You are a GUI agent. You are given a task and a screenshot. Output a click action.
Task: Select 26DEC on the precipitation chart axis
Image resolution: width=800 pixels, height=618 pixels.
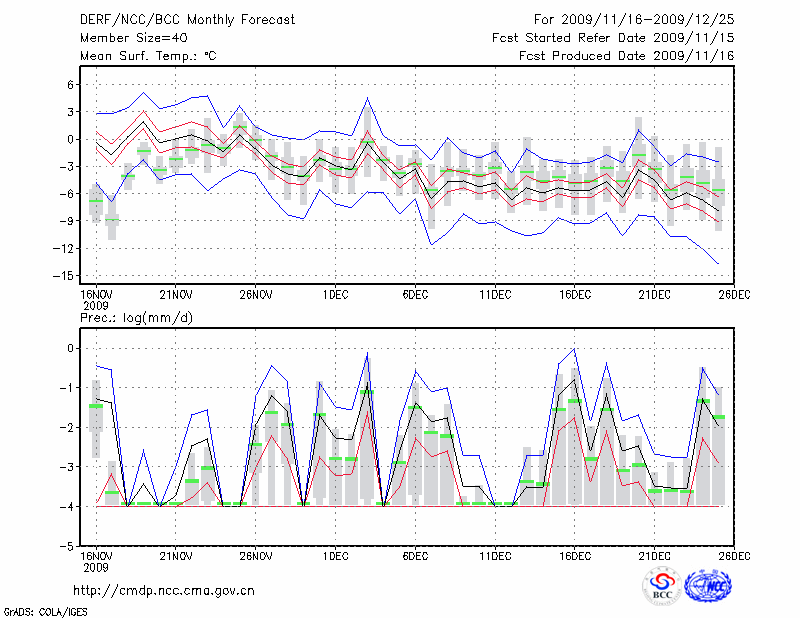pyautogui.click(x=735, y=554)
